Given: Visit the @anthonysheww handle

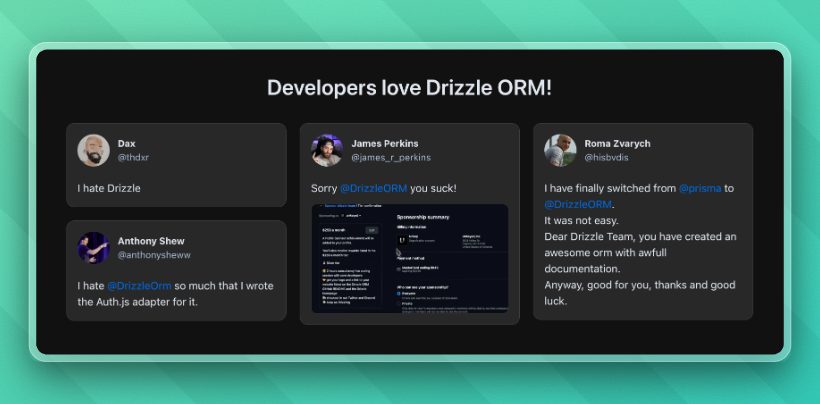Looking at the screenshot, I should (151, 255).
